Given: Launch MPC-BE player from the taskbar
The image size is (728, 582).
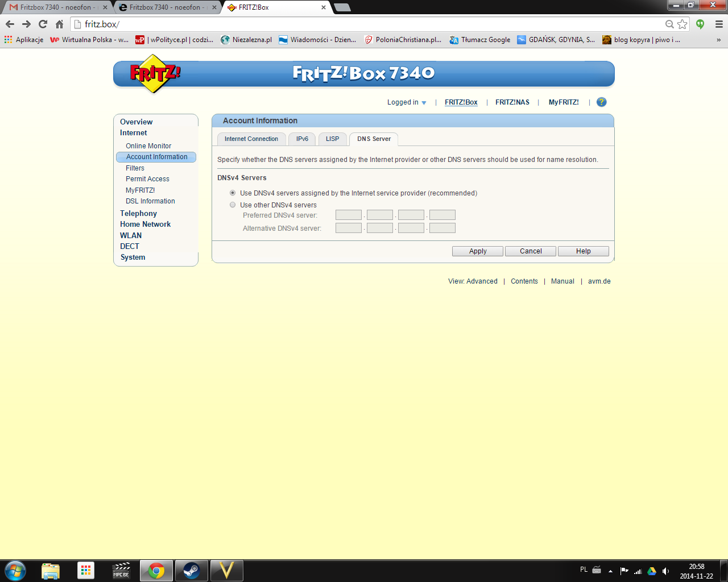Looking at the screenshot, I should 121,571.
